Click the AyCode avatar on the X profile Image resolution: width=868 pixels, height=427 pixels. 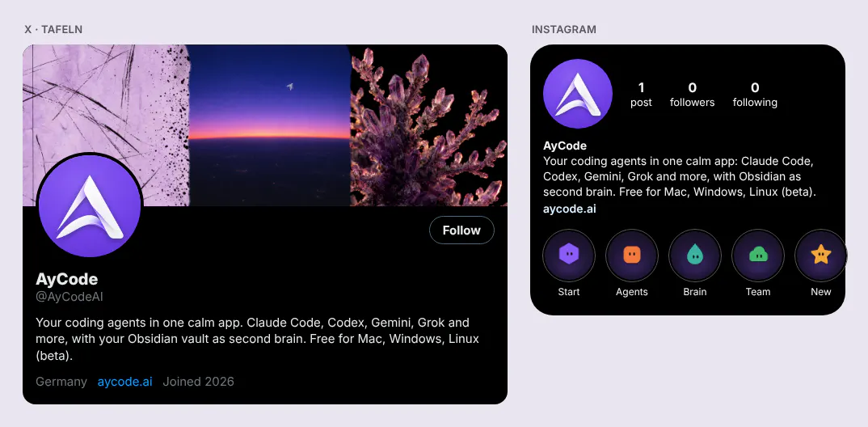click(90, 205)
